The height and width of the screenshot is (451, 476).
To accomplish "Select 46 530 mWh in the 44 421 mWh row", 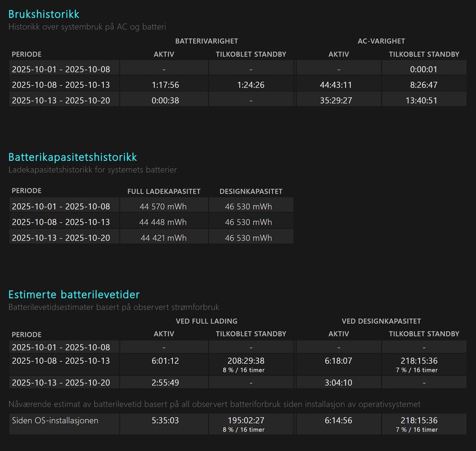I will click(x=248, y=238).
